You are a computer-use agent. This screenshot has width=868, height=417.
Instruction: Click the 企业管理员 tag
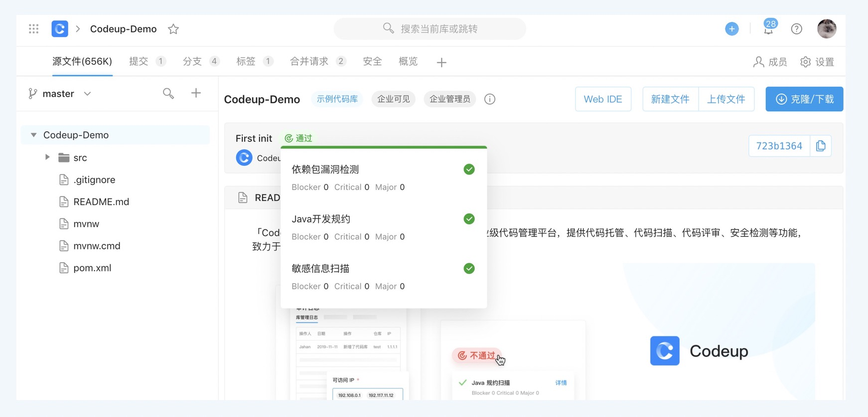[449, 99]
